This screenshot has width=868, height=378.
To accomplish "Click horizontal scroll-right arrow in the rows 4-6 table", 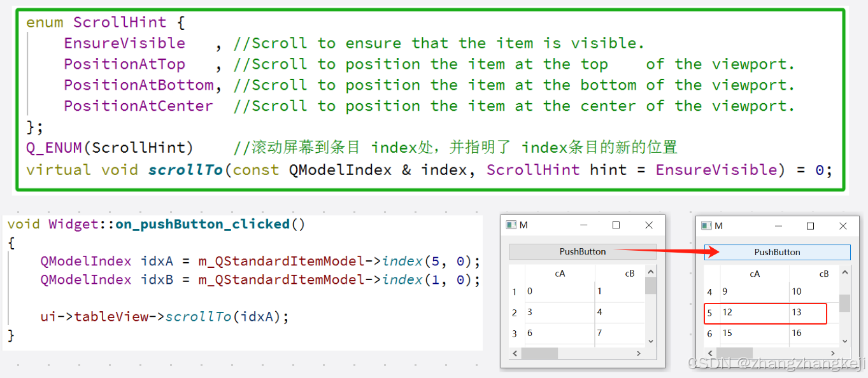I will 834,353.
